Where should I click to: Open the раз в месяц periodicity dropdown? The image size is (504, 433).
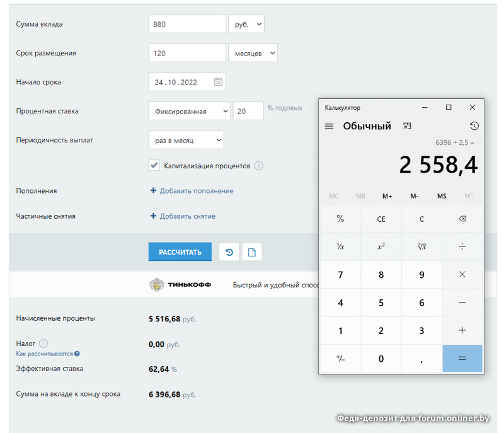(x=186, y=140)
